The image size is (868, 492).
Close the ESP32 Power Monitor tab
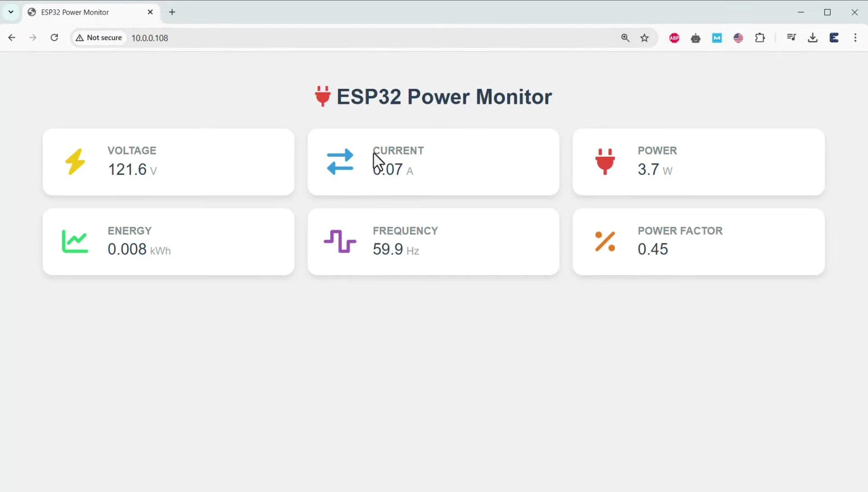(x=151, y=12)
